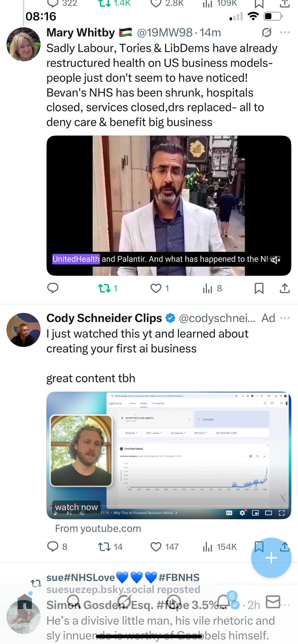
Task: Open Cody Schneider Clips profile avatar
Action: click(24, 330)
